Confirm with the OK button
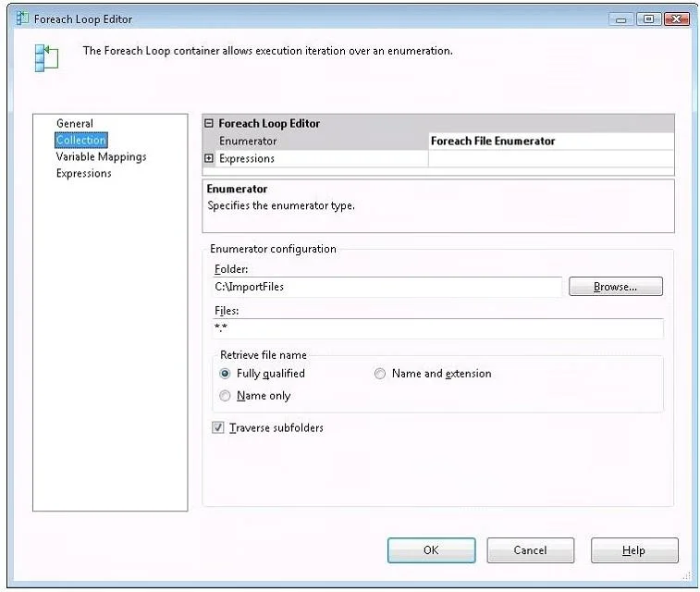 coord(431,550)
